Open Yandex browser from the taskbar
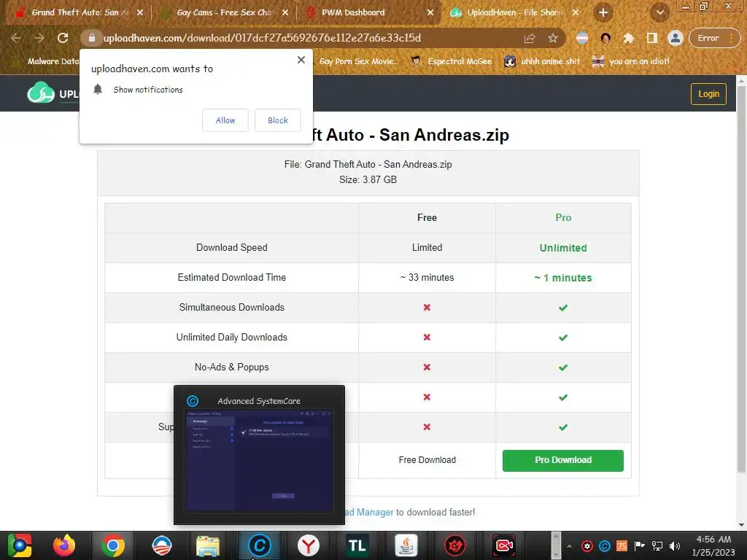Image resolution: width=747 pixels, height=560 pixels. pyautogui.click(x=309, y=545)
